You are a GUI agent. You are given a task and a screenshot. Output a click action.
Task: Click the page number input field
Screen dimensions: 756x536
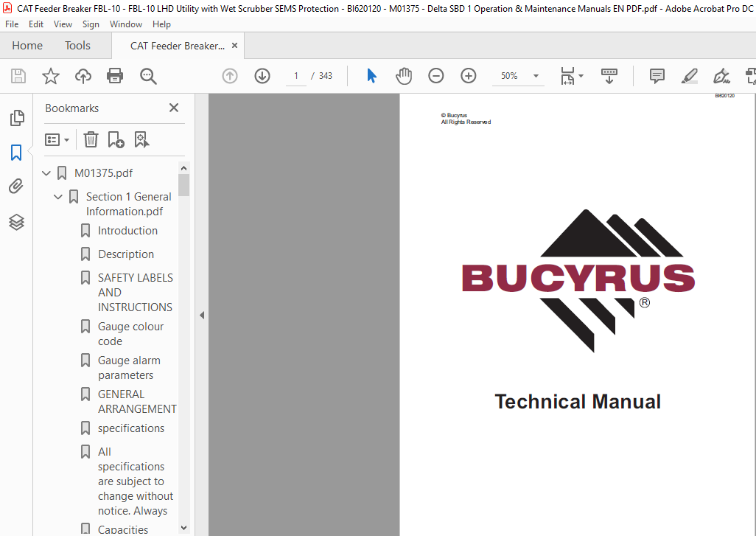(x=296, y=76)
